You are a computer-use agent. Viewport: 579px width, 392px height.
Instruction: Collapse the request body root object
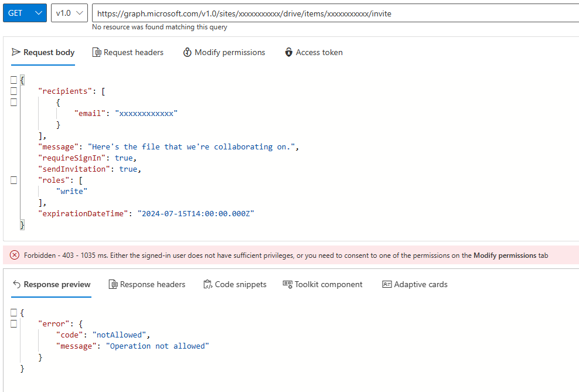[x=13, y=80]
